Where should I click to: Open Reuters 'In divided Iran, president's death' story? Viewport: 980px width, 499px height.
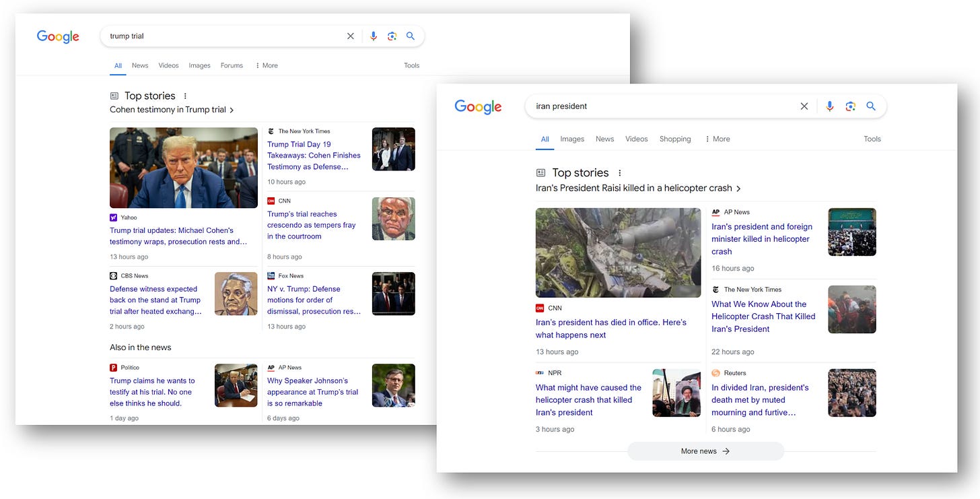pos(760,400)
